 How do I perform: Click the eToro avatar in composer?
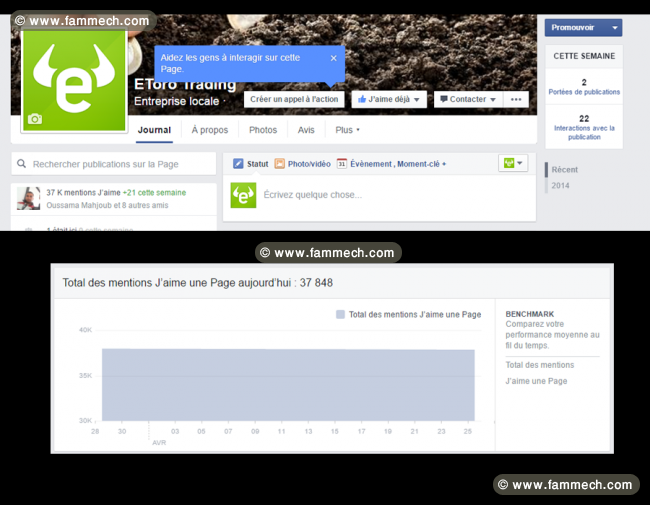pos(243,195)
